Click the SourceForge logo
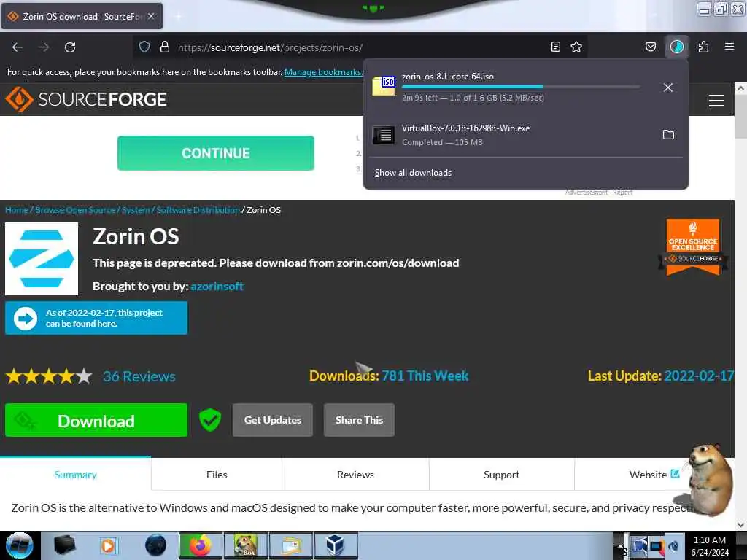The height and width of the screenshot is (560, 747). click(x=86, y=99)
